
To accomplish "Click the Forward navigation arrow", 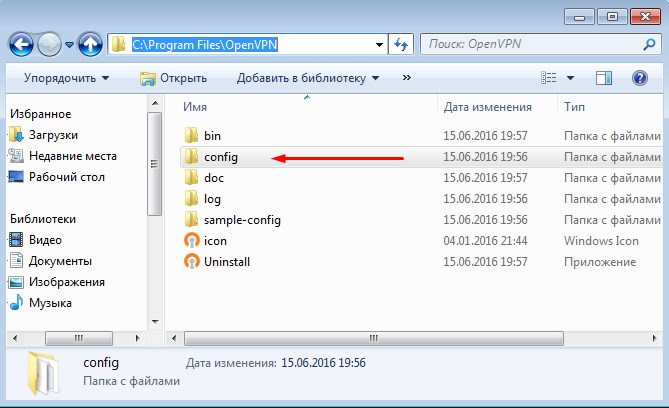I will click(x=49, y=44).
